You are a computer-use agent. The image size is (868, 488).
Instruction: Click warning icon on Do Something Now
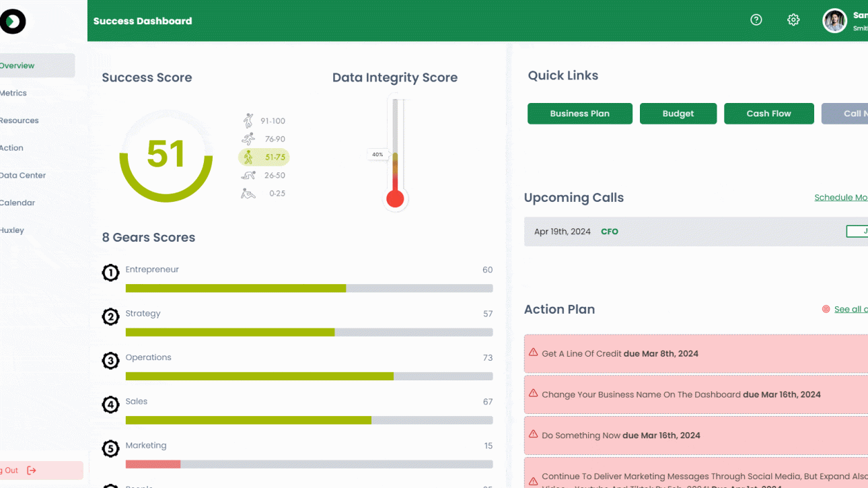[533, 434]
